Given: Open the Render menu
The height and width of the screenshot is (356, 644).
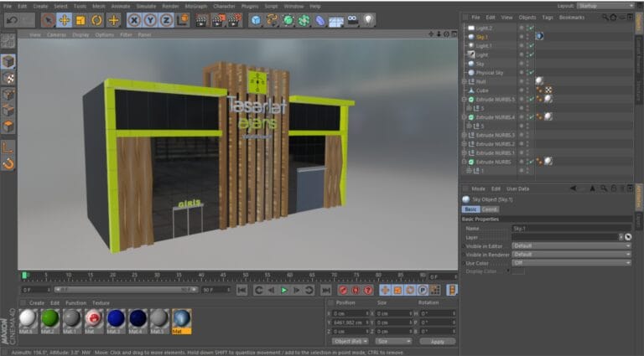Looking at the screenshot, I should (x=170, y=6).
